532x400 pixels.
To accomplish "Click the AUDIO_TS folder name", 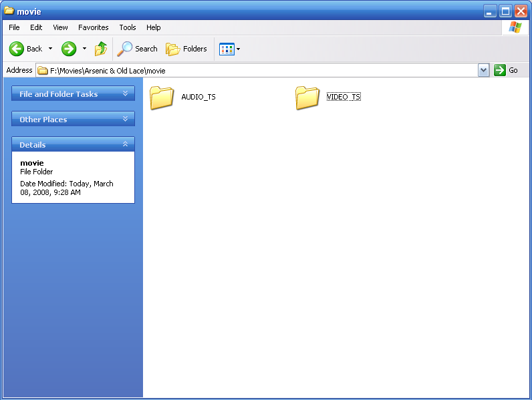I will [198, 97].
